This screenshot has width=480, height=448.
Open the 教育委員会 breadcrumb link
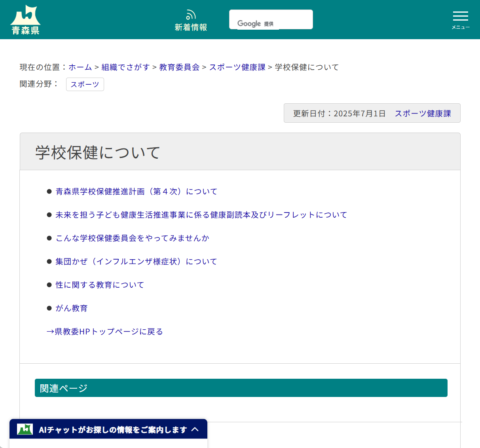(179, 67)
